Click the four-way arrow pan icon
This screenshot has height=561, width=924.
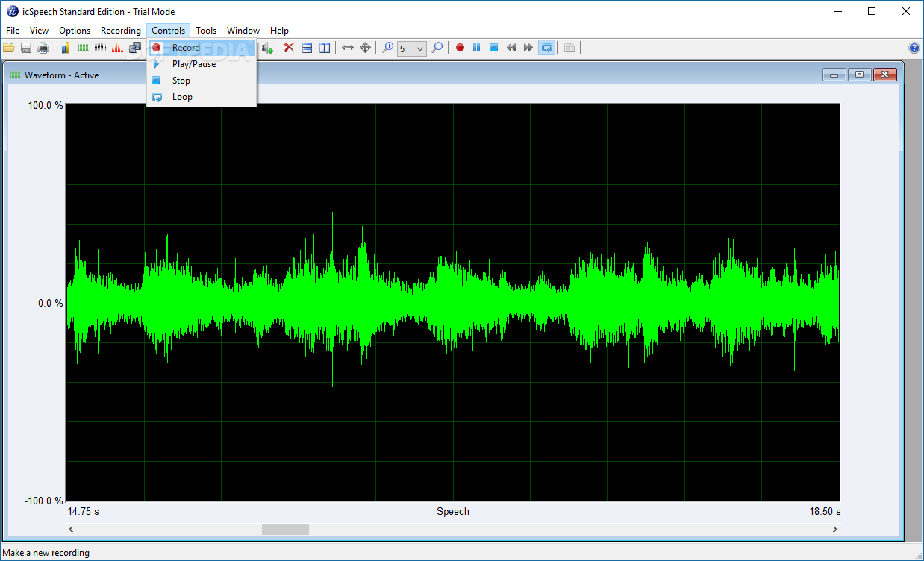tap(365, 48)
